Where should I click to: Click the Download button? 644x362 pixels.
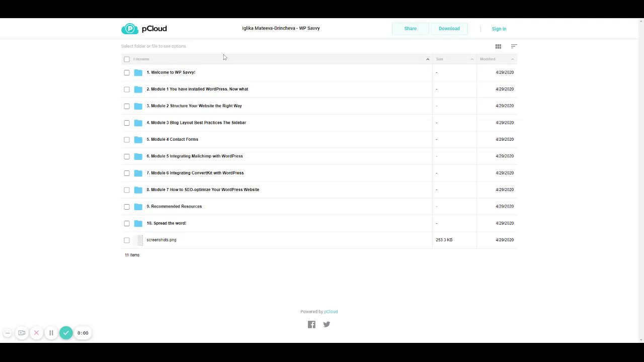tap(449, 29)
